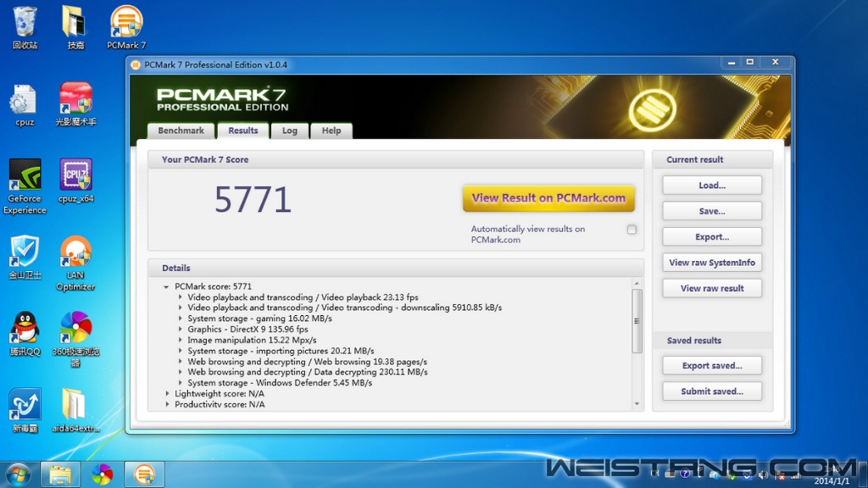Screen dimensions: 868x488
Task: Select the 光影魔术手 desktop shortcut
Action: 75,104
